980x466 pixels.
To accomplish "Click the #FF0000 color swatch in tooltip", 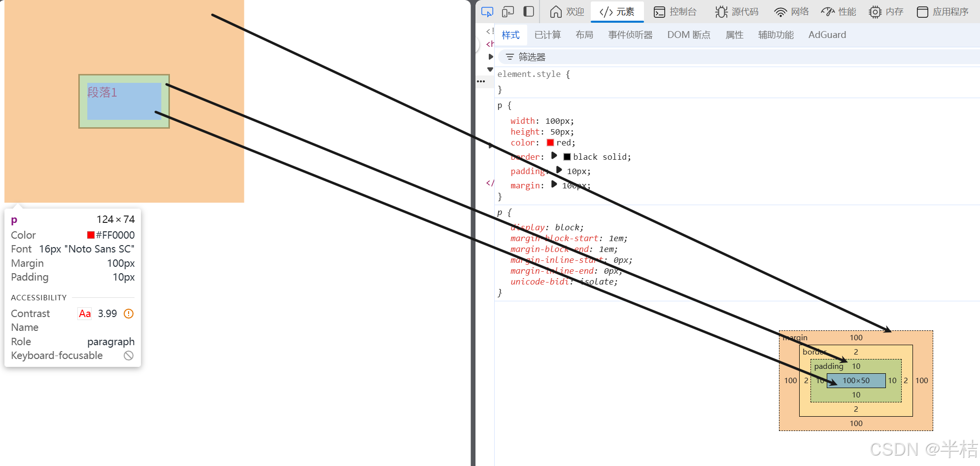I will click(x=91, y=235).
